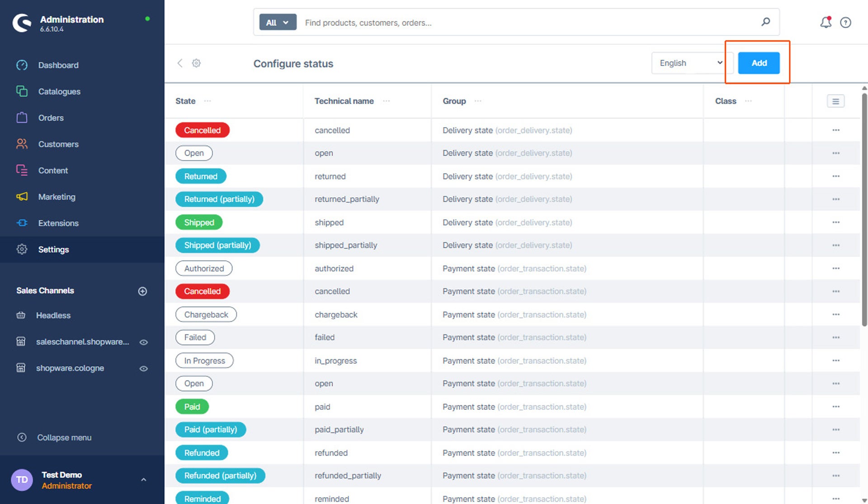This screenshot has height=504, width=868.
Task: Open actions menu for chargeback row
Action: coord(836,314)
